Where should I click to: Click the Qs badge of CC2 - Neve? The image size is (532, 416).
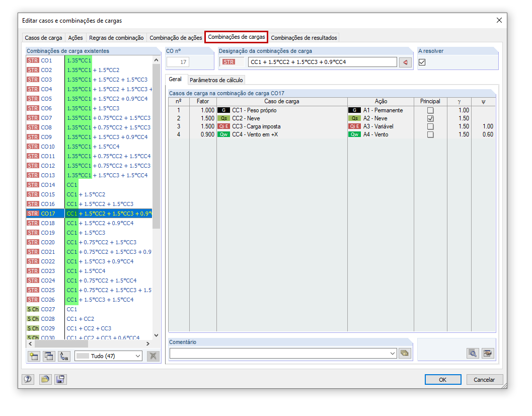223,118
